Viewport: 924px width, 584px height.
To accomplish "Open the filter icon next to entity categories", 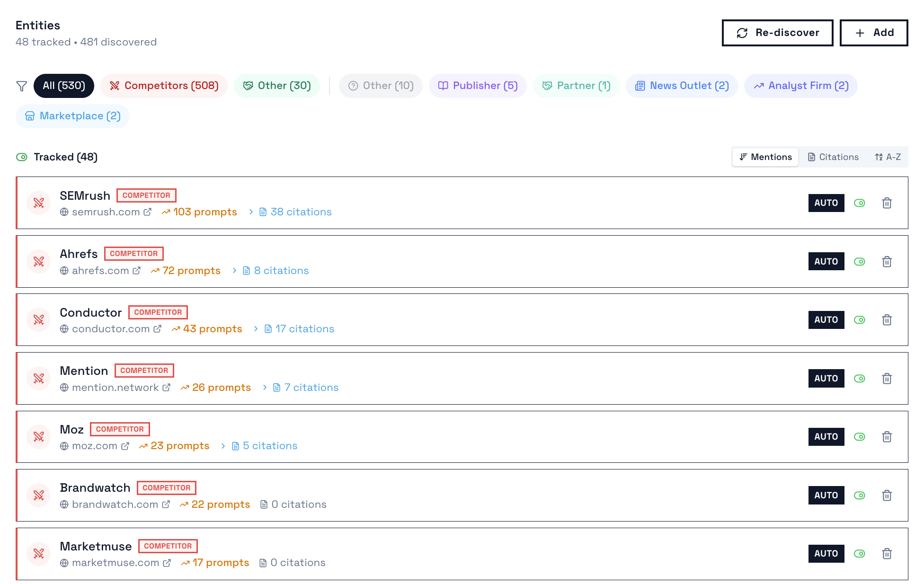I will pos(21,86).
